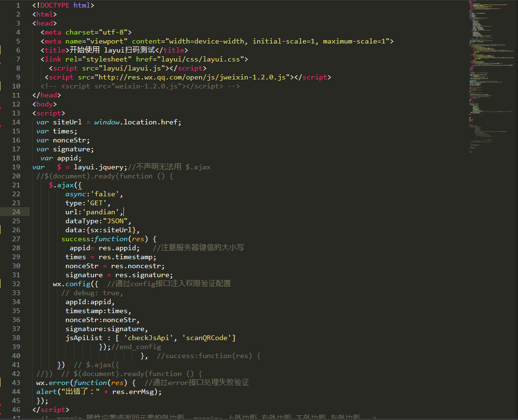518x420 pixels.
Task: Click the "var appid;" declaration
Action: 61,158
